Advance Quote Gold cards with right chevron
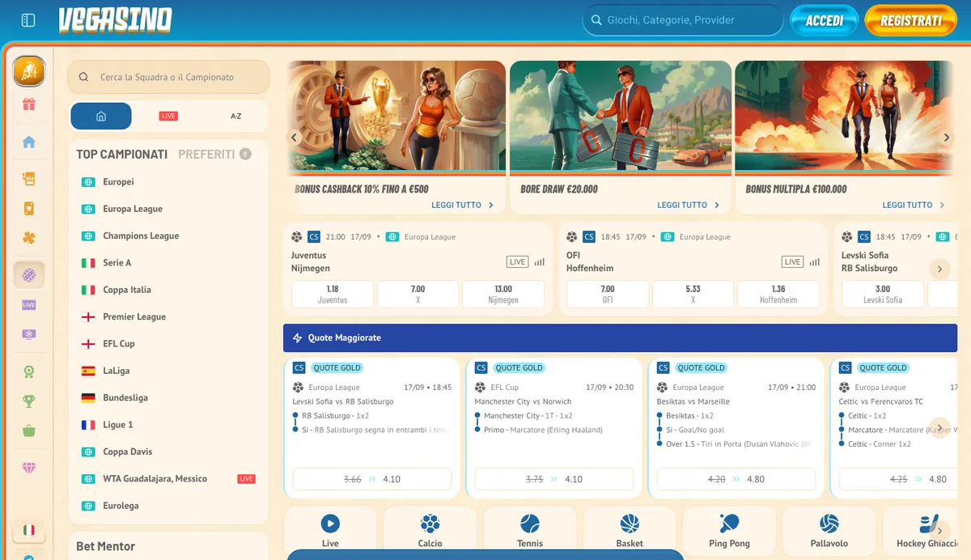Viewport: 971px width, 560px height. coord(939,428)
